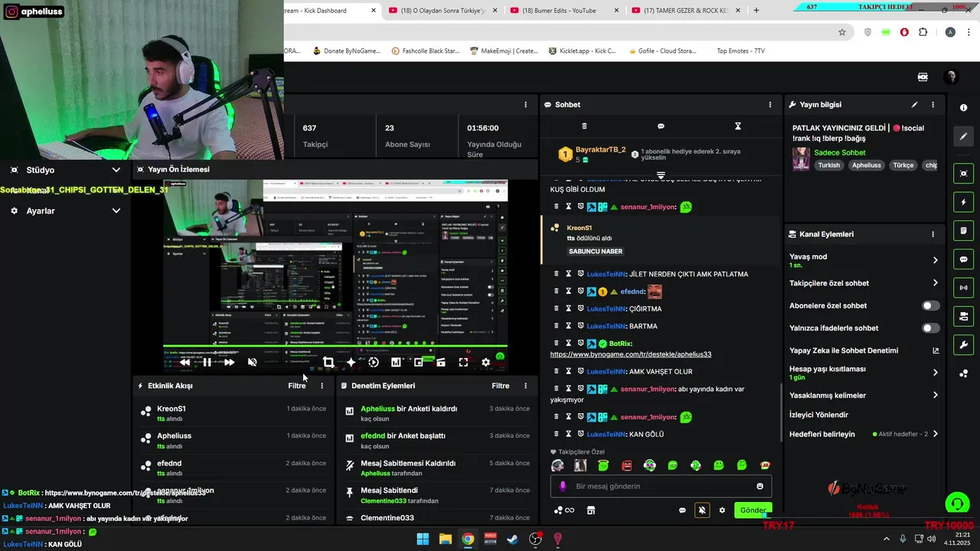Screen dimensions: 980x551
Task: Click the lightning bolt icon in right sidebar
Action: coord(963,202)
